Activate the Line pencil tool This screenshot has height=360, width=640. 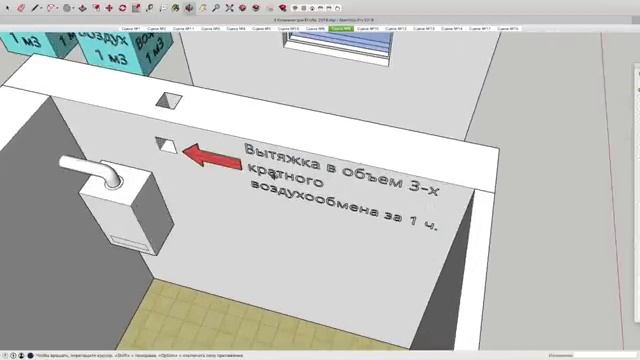pos(35,8)
